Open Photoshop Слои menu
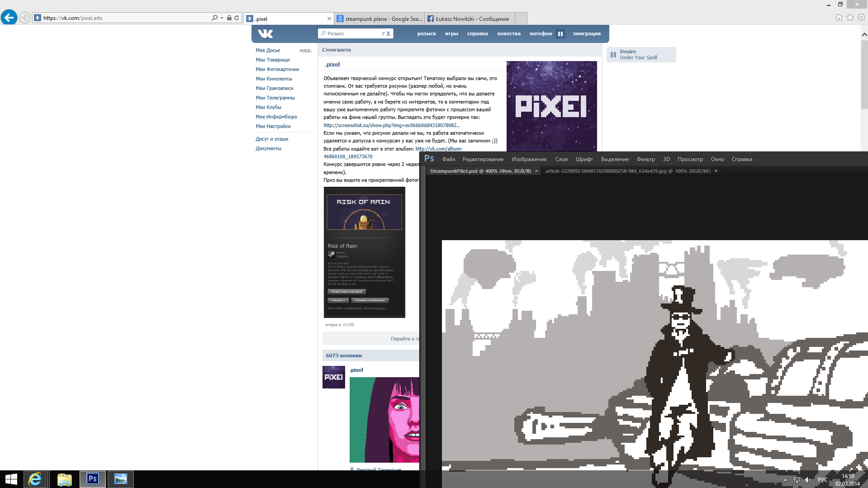This screenshot has height=488, width=868. point(561,159)
